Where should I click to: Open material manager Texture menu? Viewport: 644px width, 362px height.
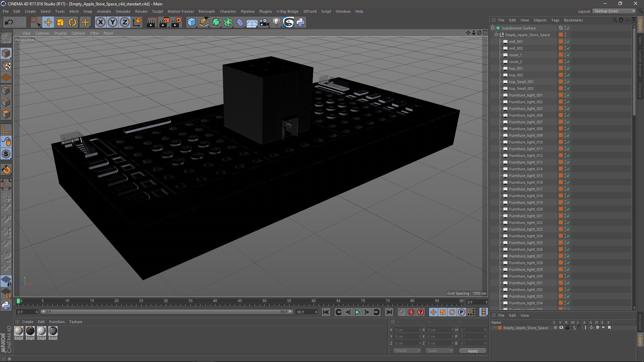[x=75, y=322]
